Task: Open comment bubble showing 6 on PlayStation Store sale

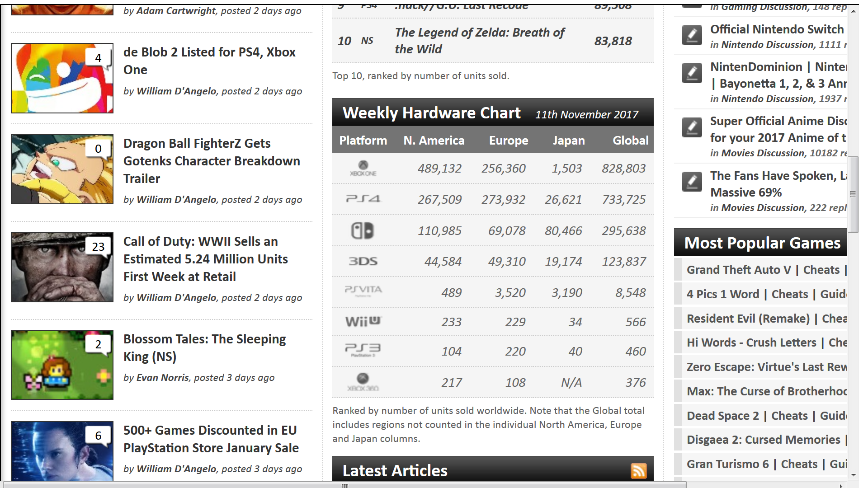Action: click(x=99, y=436)
